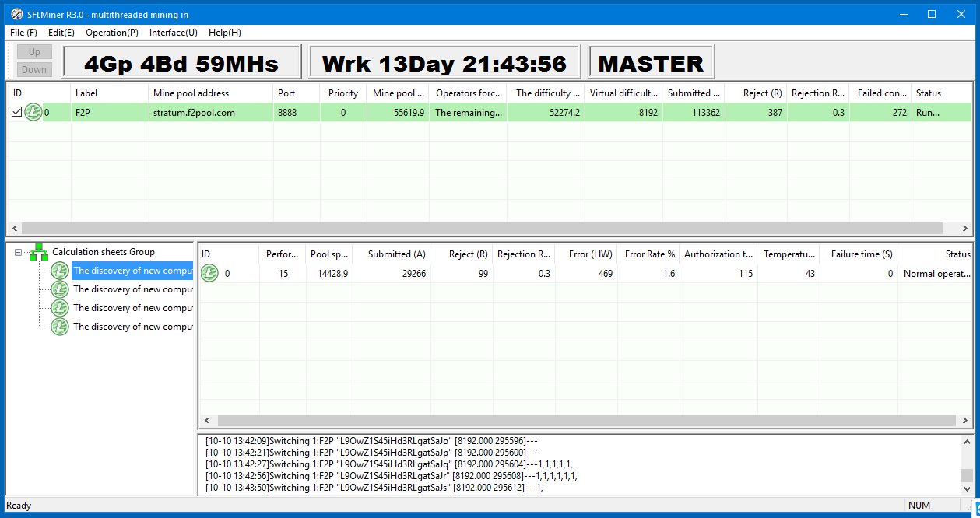
Task: Click the MASTER status panel
Action: point(651,63)
